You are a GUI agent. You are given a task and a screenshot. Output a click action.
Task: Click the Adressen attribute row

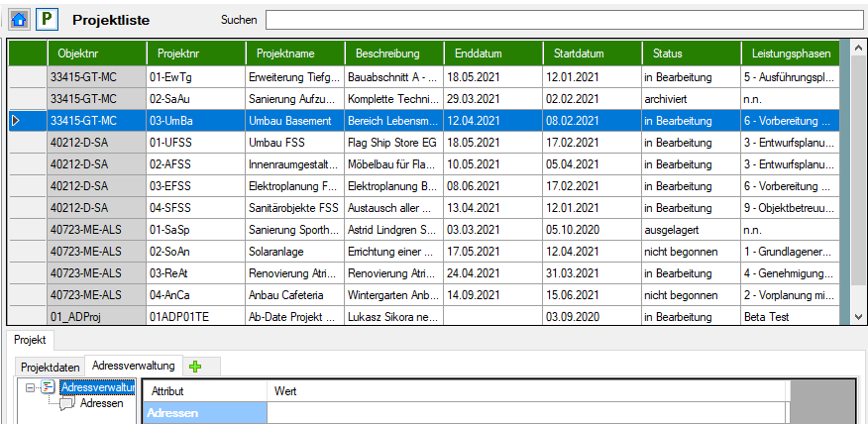click(205, 413)
